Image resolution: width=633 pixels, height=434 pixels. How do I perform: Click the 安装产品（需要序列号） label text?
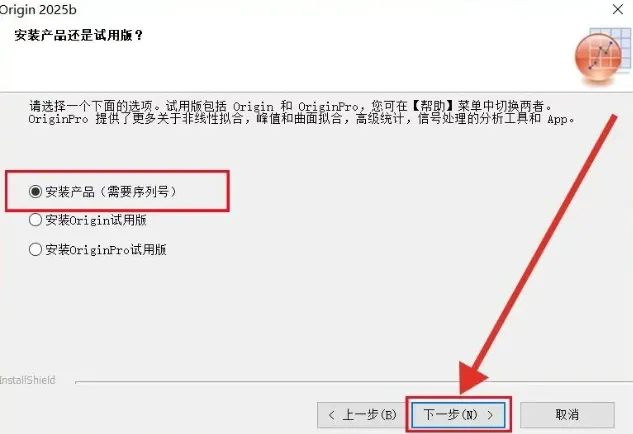(x=111, y=192)
